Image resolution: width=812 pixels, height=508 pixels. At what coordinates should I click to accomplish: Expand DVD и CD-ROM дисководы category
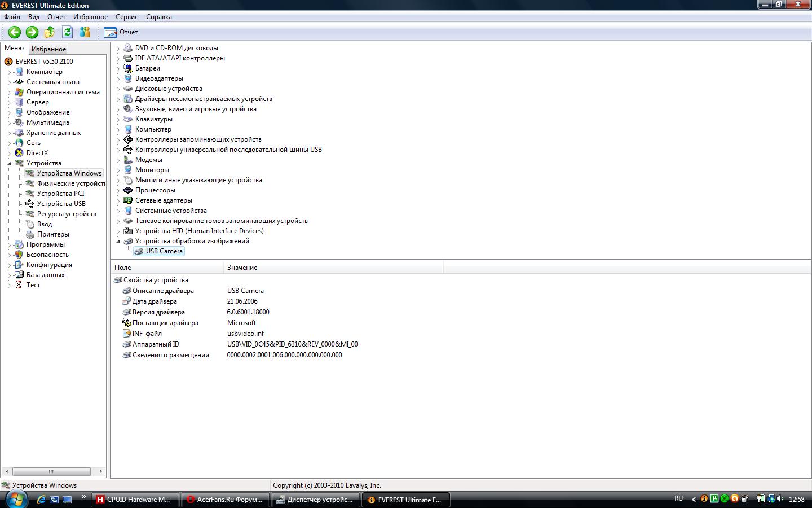click(x=118, y=49)
